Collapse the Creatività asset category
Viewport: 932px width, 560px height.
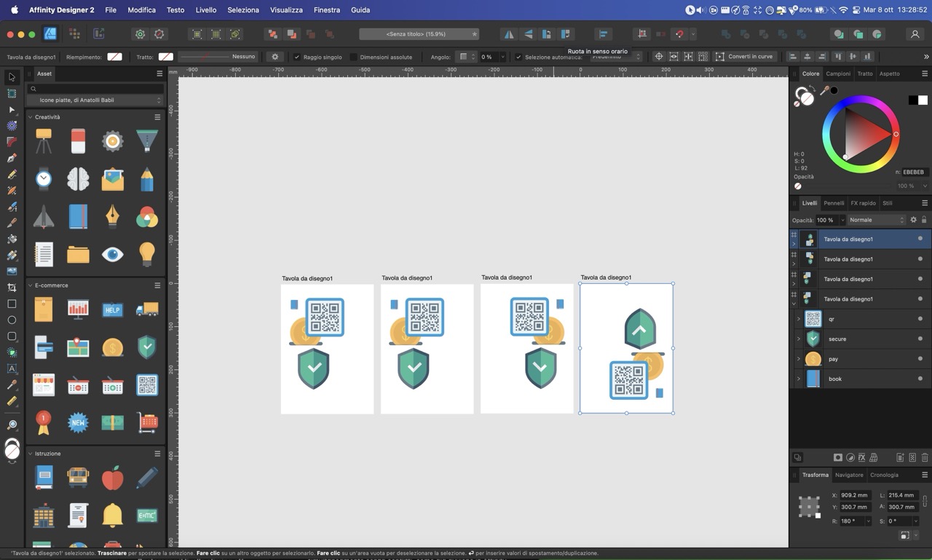tap(31, 117)
